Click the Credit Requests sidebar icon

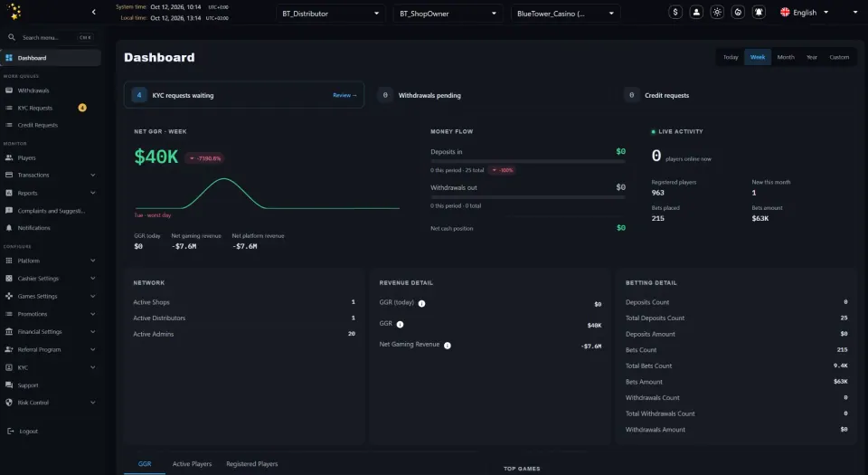pos(9,125)
